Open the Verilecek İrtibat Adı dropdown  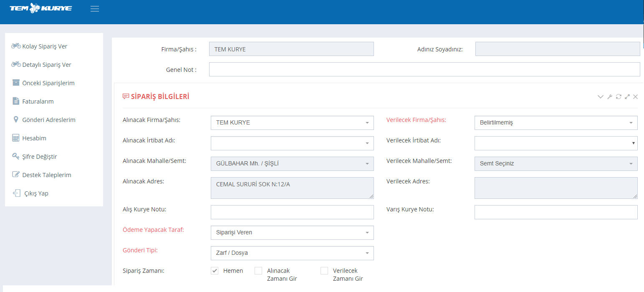click(556, 143)
